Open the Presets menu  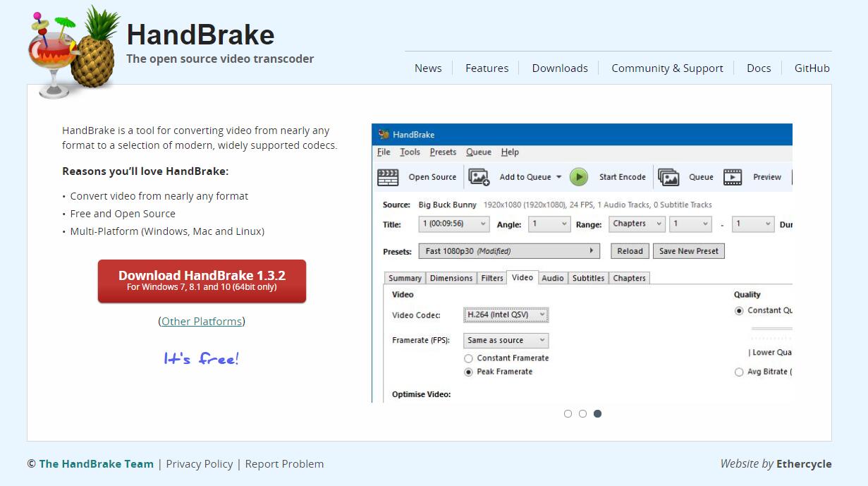(x=443, y=152)
